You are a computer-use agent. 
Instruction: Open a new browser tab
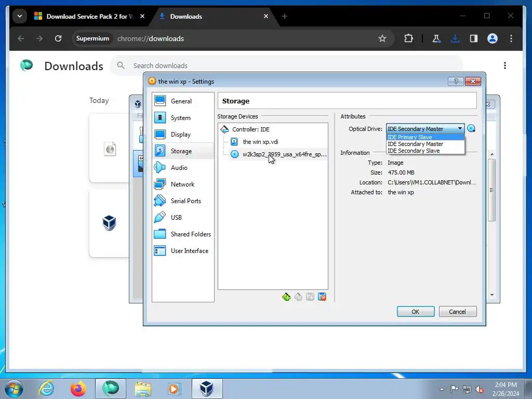285,16
